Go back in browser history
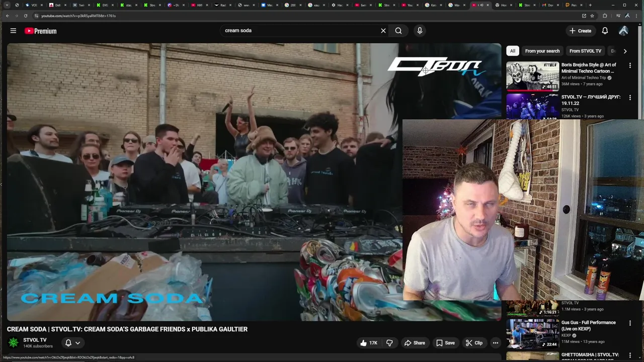This screenshot has height=362, width=644. [8, 16]
